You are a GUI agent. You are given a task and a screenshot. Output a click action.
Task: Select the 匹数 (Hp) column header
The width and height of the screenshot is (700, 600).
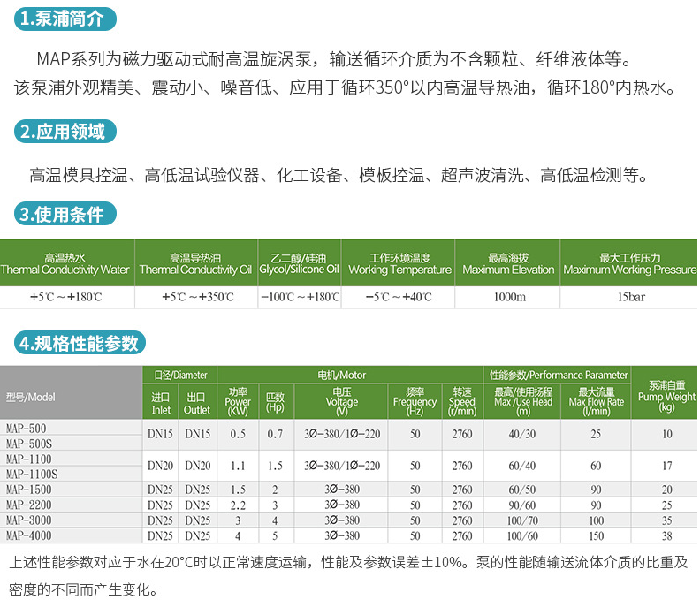point(275,402)
